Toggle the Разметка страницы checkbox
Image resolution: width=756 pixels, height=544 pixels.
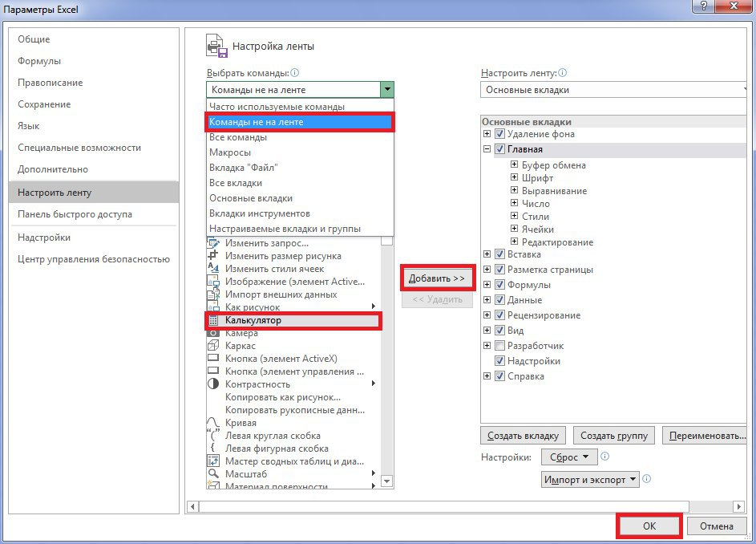pyautogui.click(x=500, y=270)
